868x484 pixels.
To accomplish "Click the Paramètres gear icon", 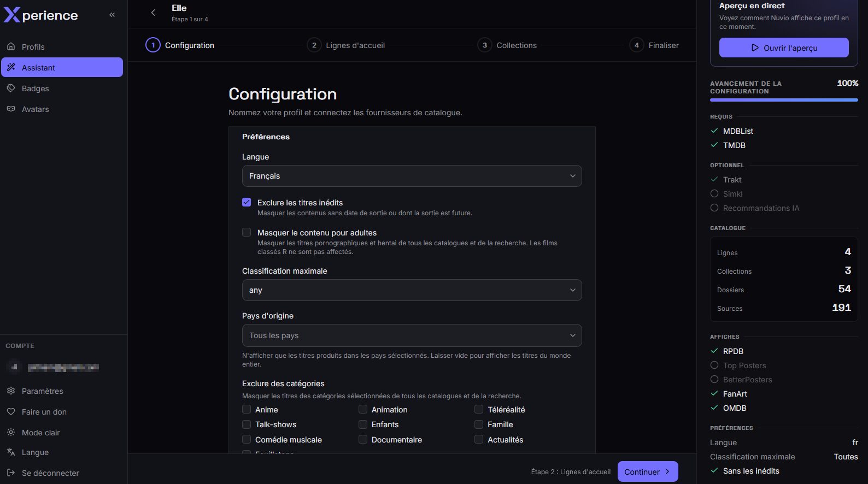I will 11,391.
